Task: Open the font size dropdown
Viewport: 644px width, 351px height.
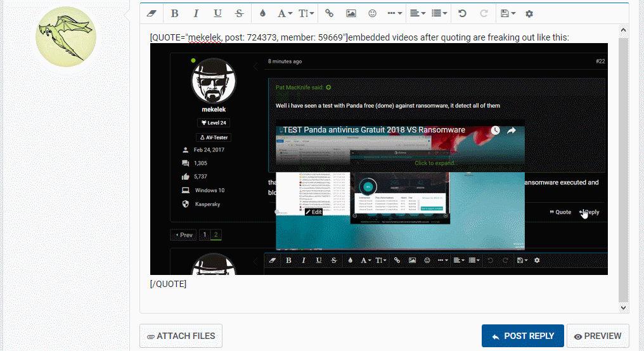Action: [x=307, y=13]
